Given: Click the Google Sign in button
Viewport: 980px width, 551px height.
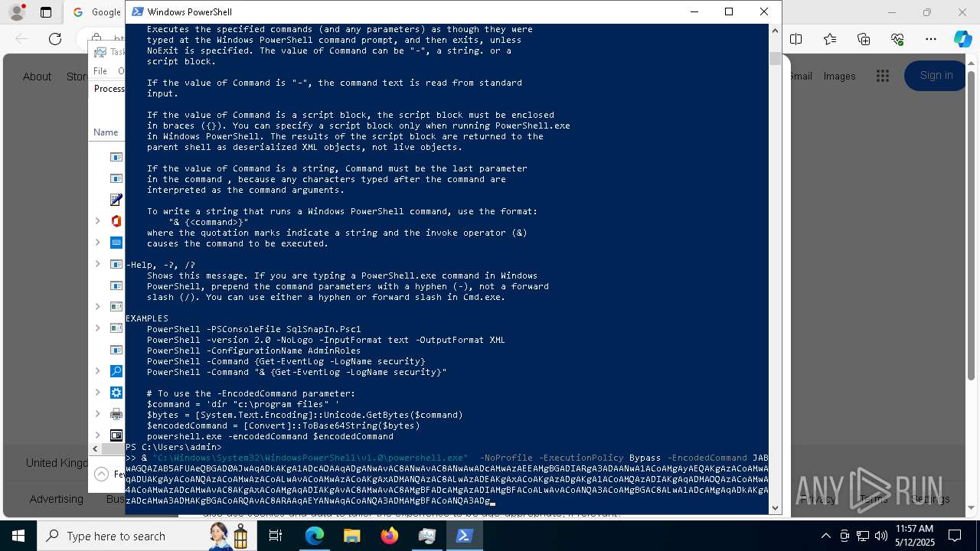Looking at the screenshot, I should [936, 75].
